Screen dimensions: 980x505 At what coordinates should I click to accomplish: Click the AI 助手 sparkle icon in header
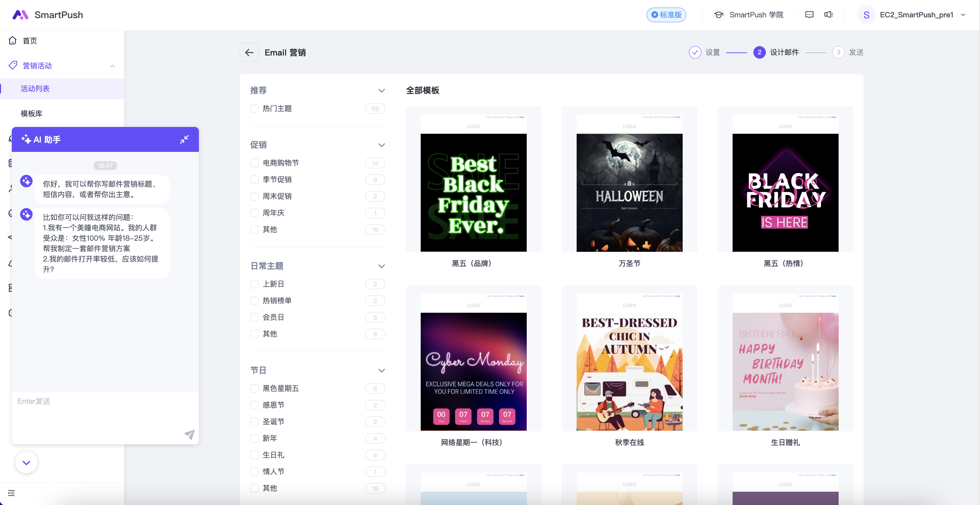tap(26, 139)
